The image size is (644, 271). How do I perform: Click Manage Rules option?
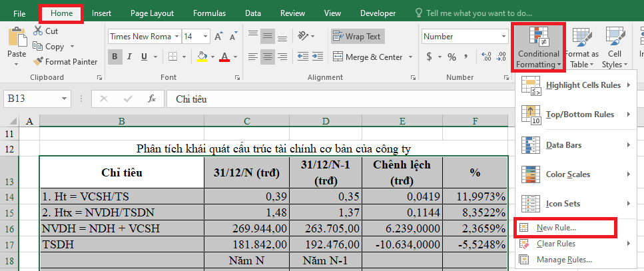tap(563, 259)
